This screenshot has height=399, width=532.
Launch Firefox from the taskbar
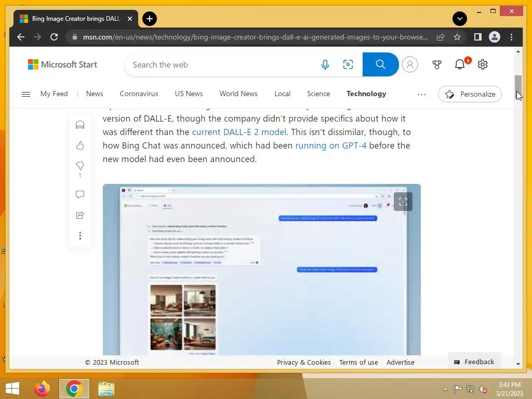[x=42, y=389]
